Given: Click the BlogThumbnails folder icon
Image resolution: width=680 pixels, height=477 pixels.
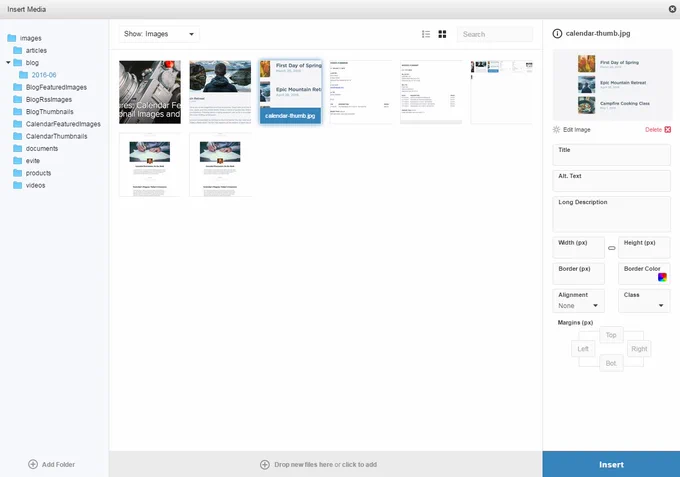Looking at the screenshot, I should tap(18, 111).
